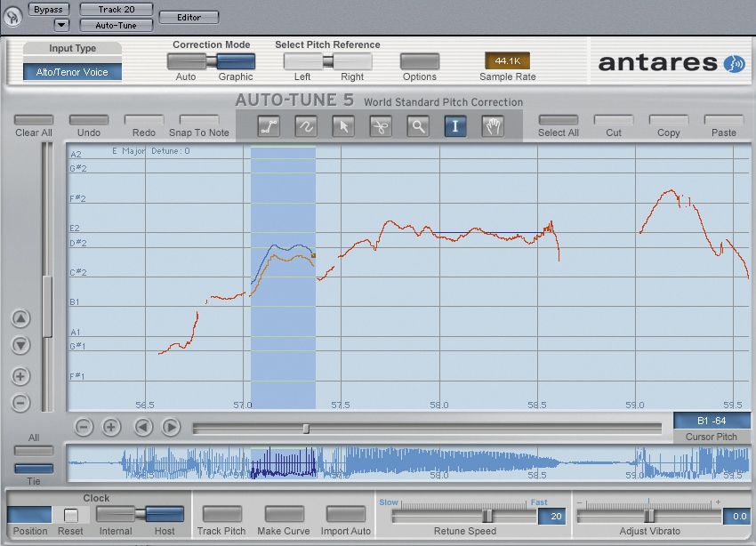
Task: Click the Adjust Vibrato slider handle
Action: tap(650, 516)
